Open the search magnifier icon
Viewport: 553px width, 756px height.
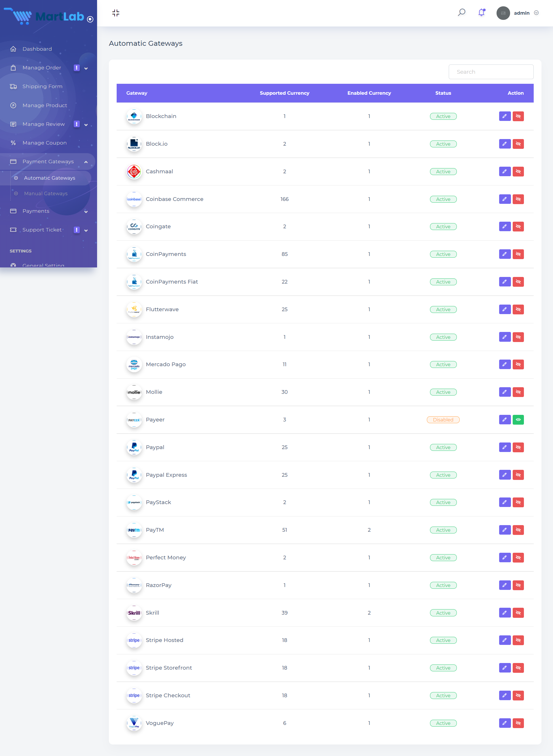coord(462,13)
